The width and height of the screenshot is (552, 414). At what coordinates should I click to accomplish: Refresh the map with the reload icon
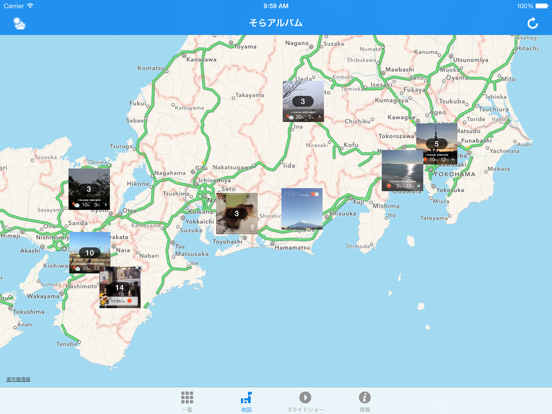(x=532, y=23)
